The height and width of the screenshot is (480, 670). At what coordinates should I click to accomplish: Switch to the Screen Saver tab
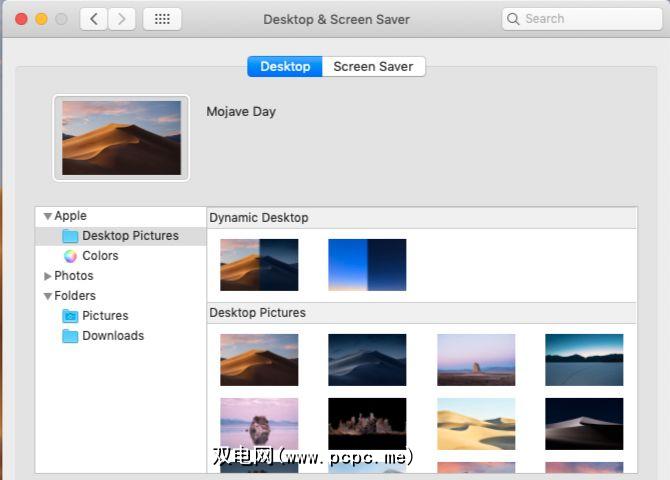[x=374, y=67]
